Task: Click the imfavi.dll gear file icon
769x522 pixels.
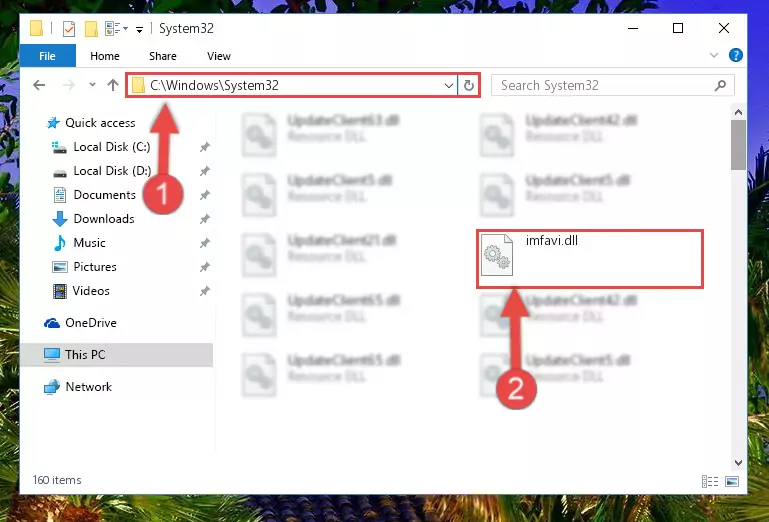Action: (497, 255)
